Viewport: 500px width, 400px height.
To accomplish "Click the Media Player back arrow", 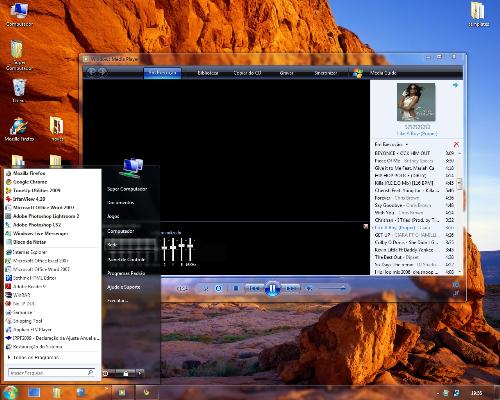I will (x=91, y=72).
